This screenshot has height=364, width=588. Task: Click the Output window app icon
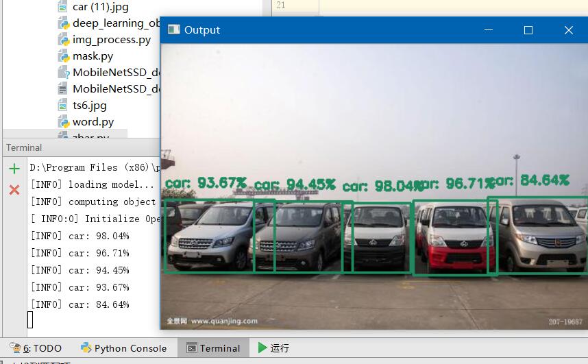173,29
